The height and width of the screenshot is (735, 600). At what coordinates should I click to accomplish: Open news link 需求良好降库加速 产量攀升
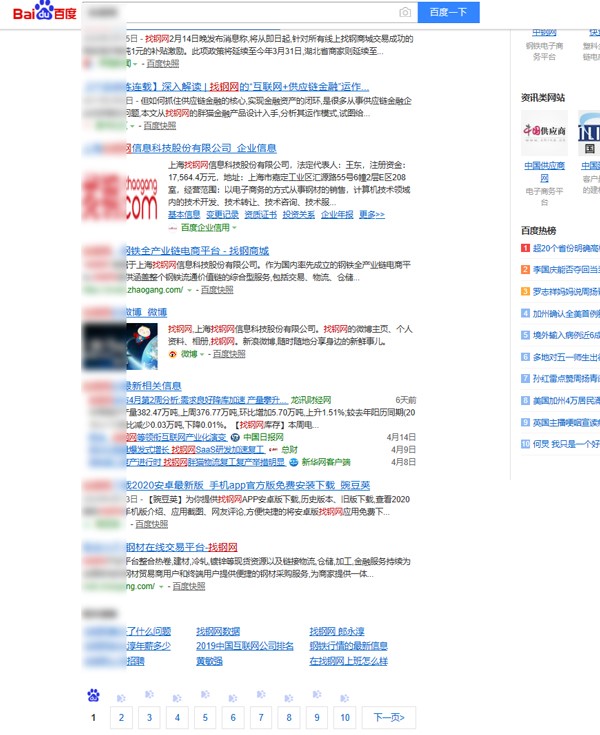[206, 400]
